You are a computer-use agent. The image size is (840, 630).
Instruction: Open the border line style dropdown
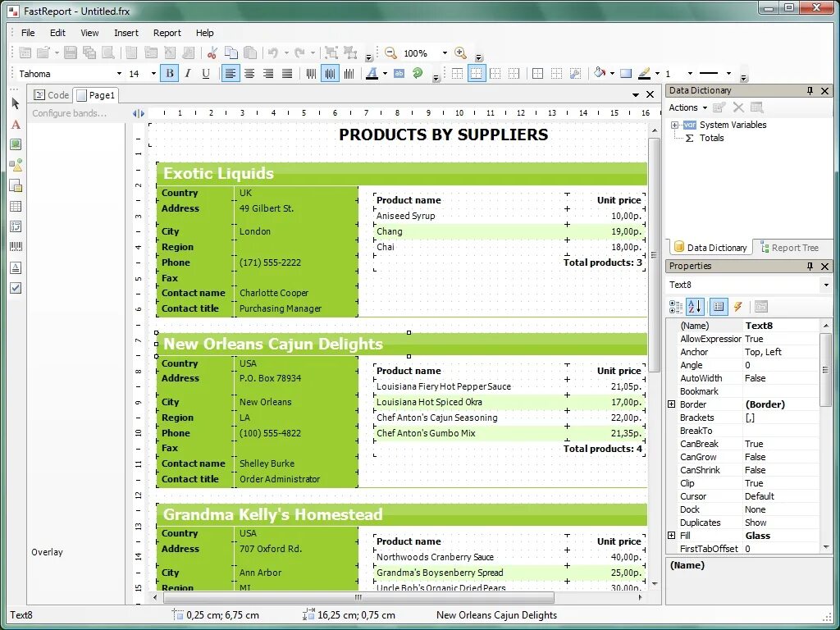(728, 73)
